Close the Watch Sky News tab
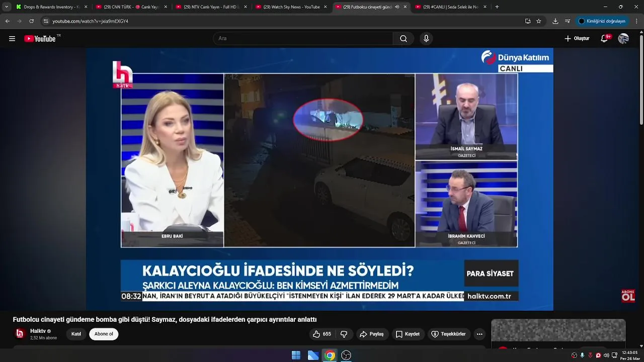Screen dimensions: 644x362 point(326,7)
